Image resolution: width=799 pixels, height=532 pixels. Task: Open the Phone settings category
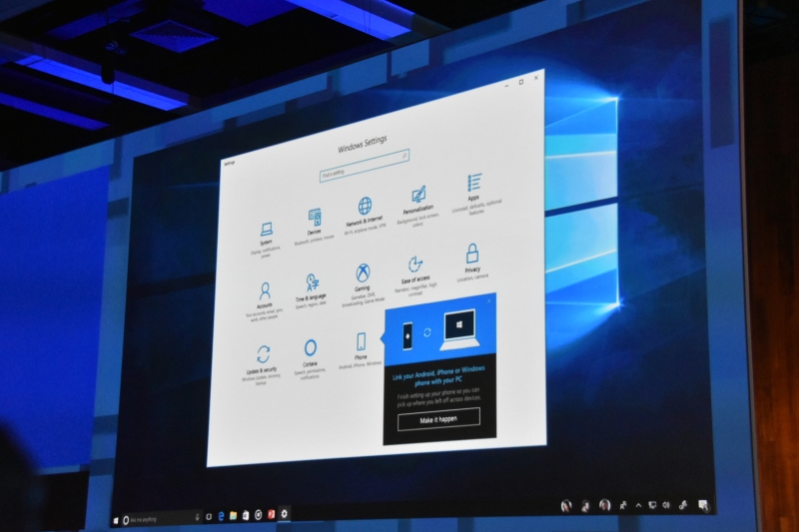361,350
